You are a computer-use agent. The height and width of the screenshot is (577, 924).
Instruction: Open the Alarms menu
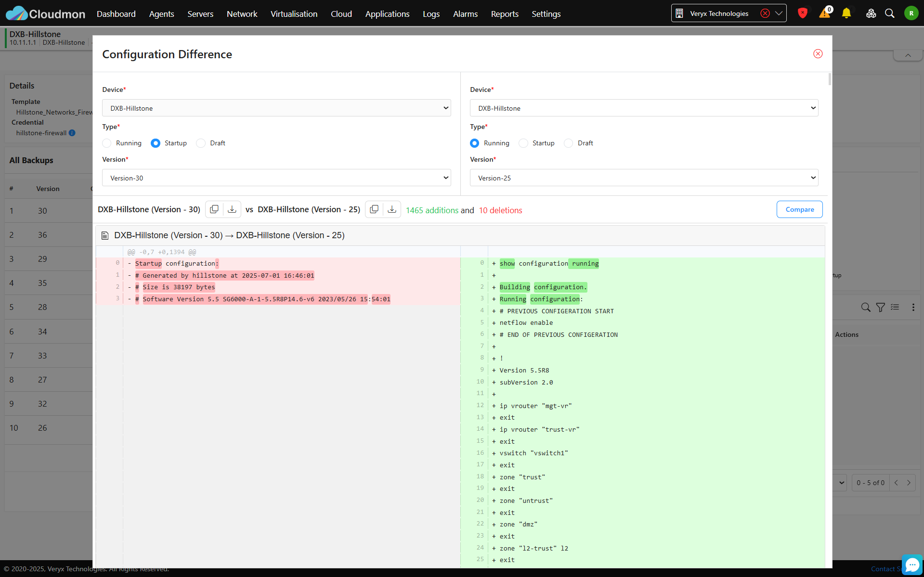click(x=465, y=14)
